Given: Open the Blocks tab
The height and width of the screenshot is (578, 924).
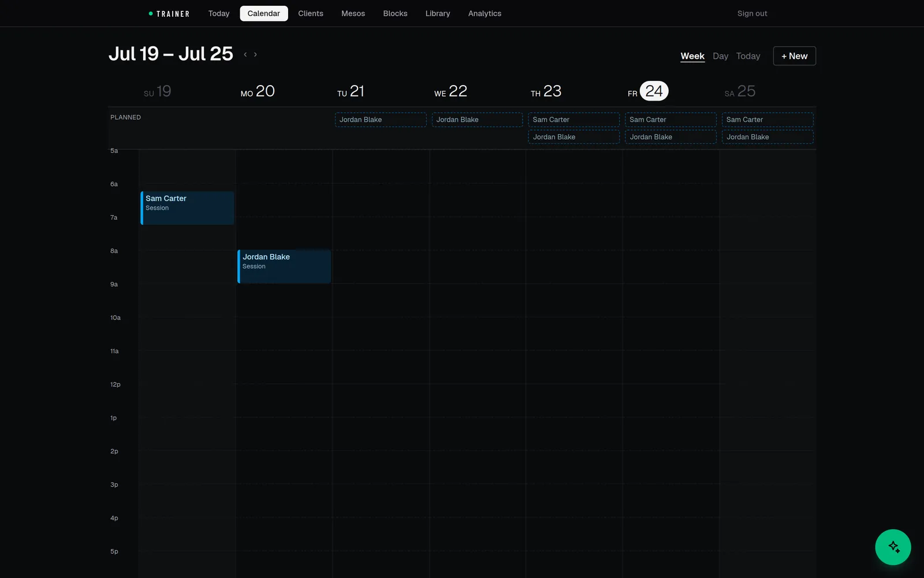Looking at the screenshot, I should pyautogui.click(x=396, y=13).
